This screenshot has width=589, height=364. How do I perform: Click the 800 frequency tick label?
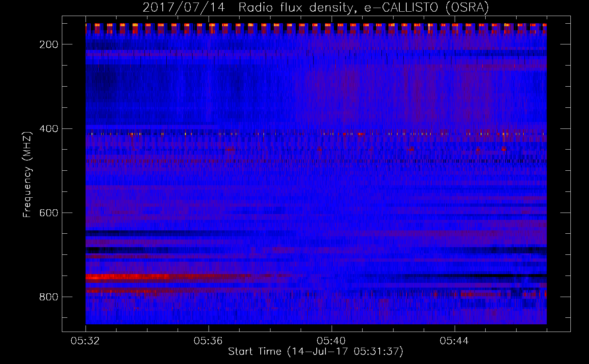49,297
